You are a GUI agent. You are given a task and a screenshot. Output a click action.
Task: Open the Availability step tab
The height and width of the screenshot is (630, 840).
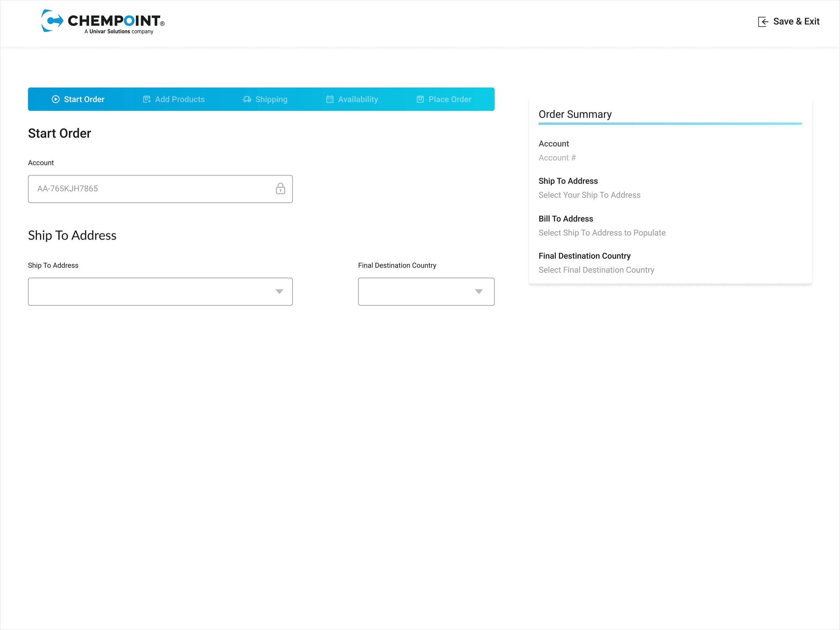(352, 99)
